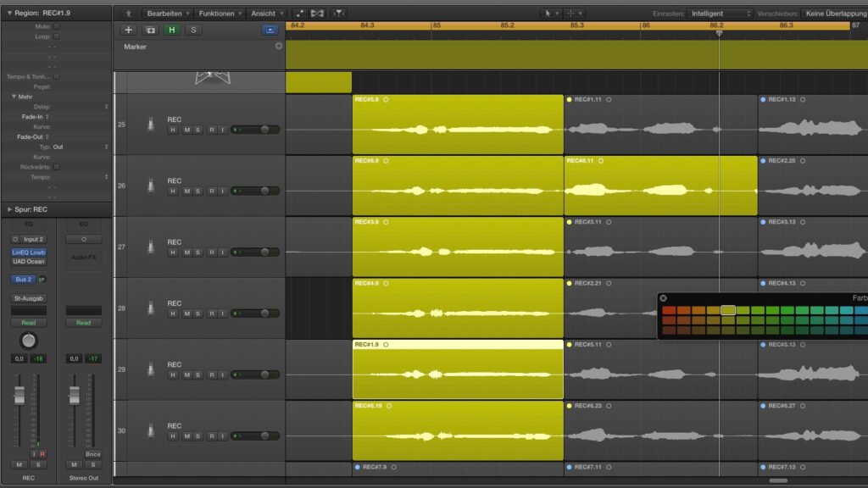Click the catch playhead filter icon
Screen dimensions: 868x488
click(x=338, y=14)
